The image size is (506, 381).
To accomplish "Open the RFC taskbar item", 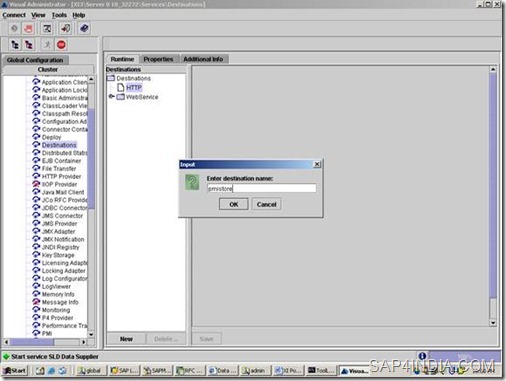I will click(x=189, y=370).
